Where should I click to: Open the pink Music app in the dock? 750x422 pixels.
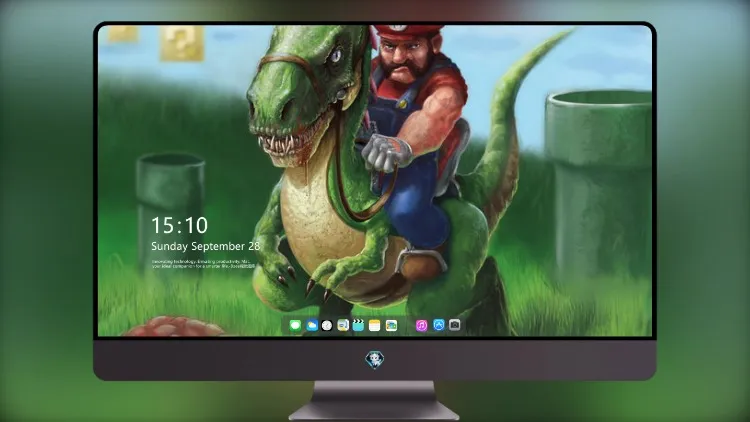point(421,325)
